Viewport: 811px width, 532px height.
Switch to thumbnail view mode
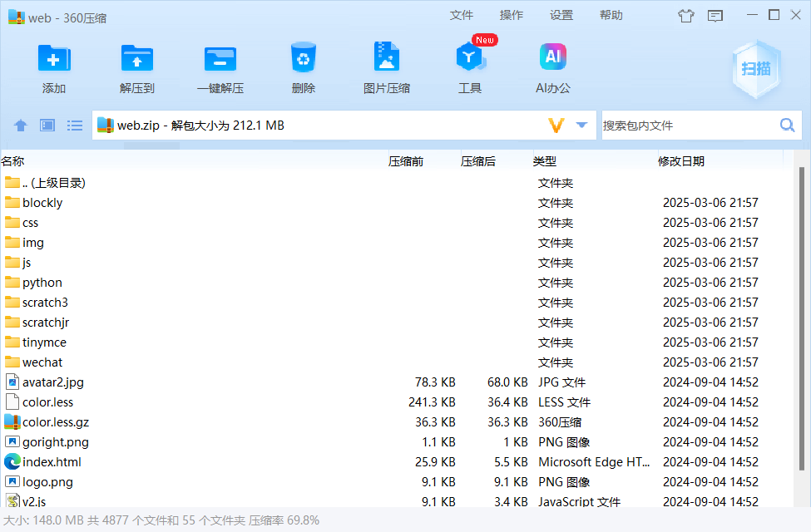pyautogui.click(x=47, y=126)
